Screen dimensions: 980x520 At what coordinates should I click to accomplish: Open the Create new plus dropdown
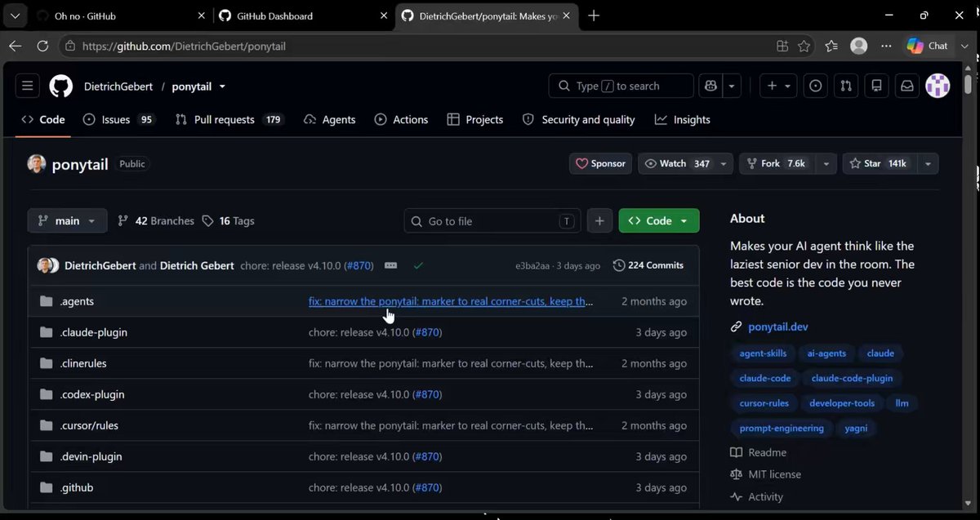pyautogui.click(x=778, y=86)
